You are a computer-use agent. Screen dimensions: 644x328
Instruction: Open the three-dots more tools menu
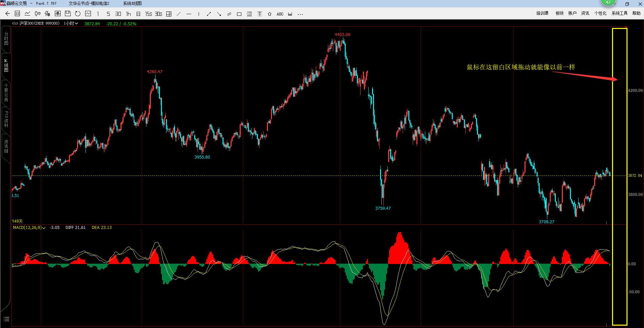click(x=300, y=14)
